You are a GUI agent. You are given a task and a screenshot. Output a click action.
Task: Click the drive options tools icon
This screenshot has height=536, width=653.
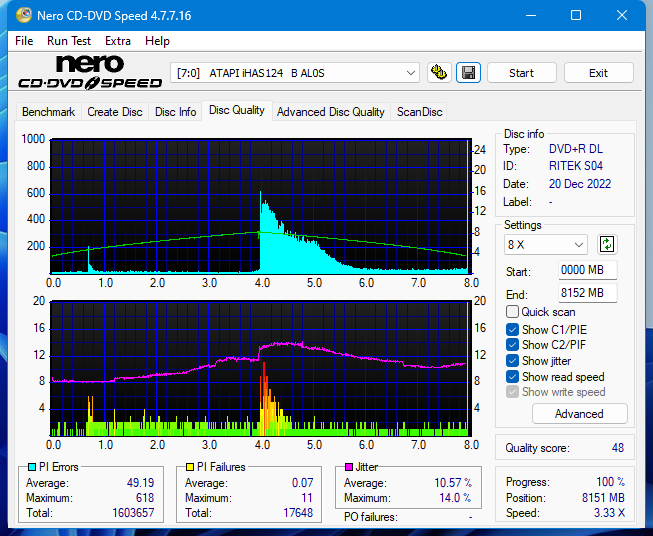coord(439,73)
